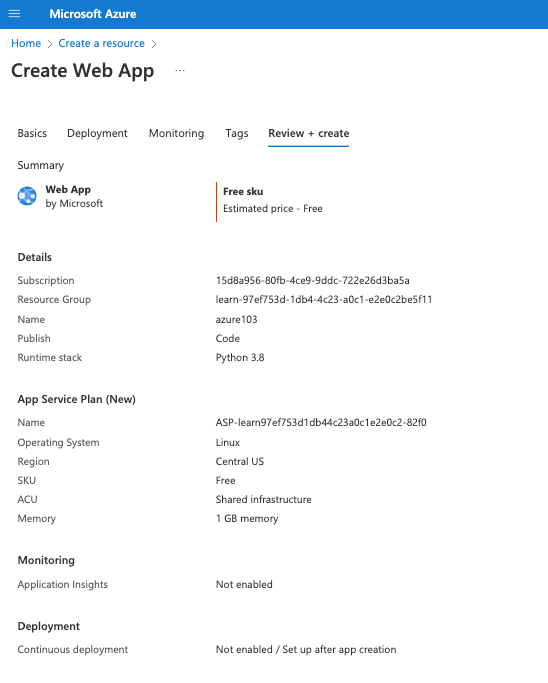The width and height of the screenshot is (548, 683).
Task: Open the hamburger portal menu
Action: point(14,14)
